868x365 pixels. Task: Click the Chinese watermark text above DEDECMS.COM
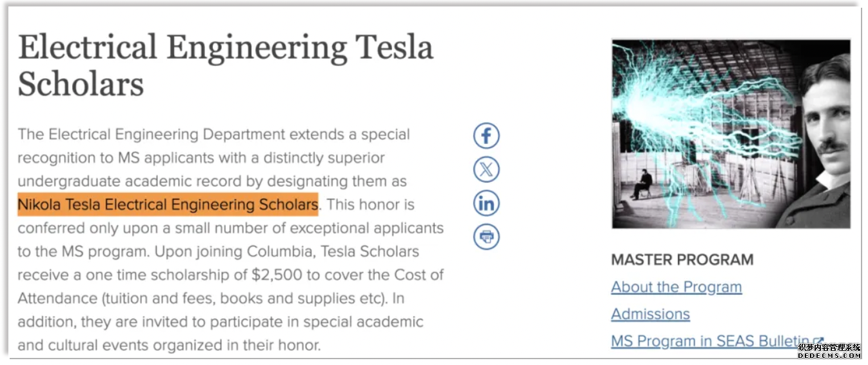tap(829, 347)
